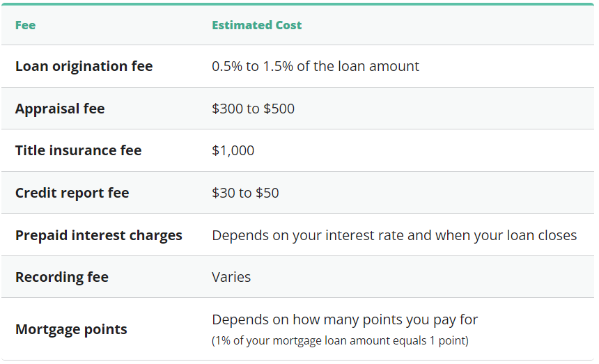Click the 'Depends on how many points' text
Screen dimensions: 599x364
(x=345, y=319)
